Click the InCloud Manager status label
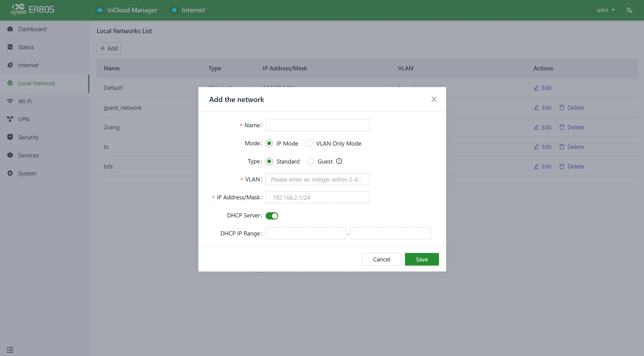The image size is (644, 356). tap(132, 10)
